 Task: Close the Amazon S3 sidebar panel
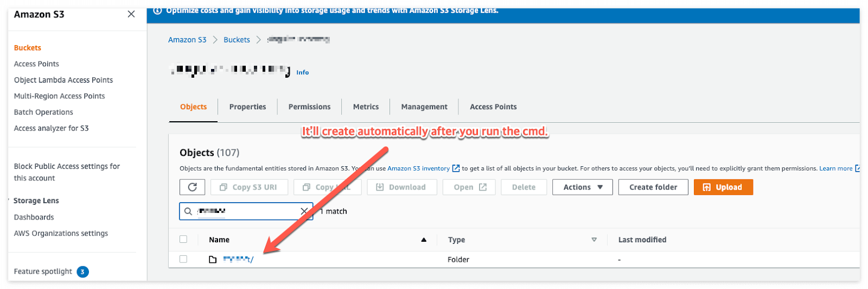[131, 14]
